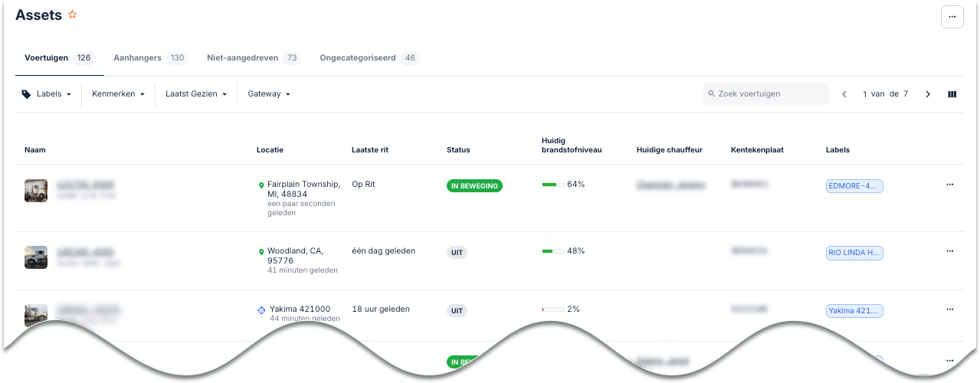Open row actions for the Fairplain Township vehicle

[950, 185]
